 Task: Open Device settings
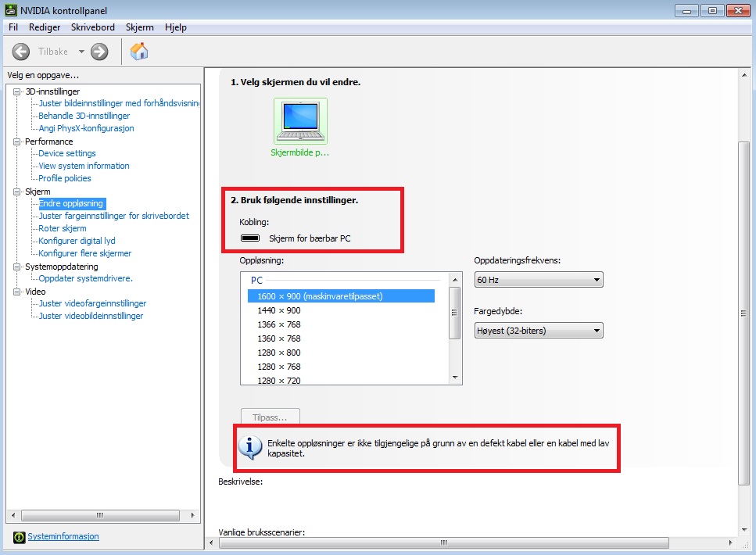67,153
